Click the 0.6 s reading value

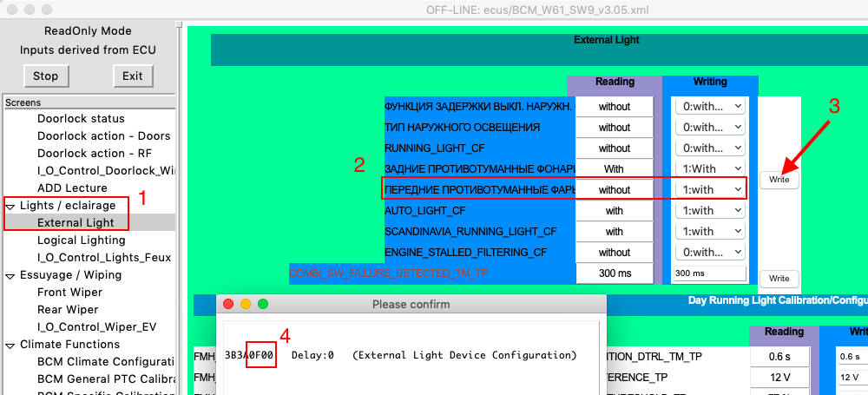[x=779, y=356]
